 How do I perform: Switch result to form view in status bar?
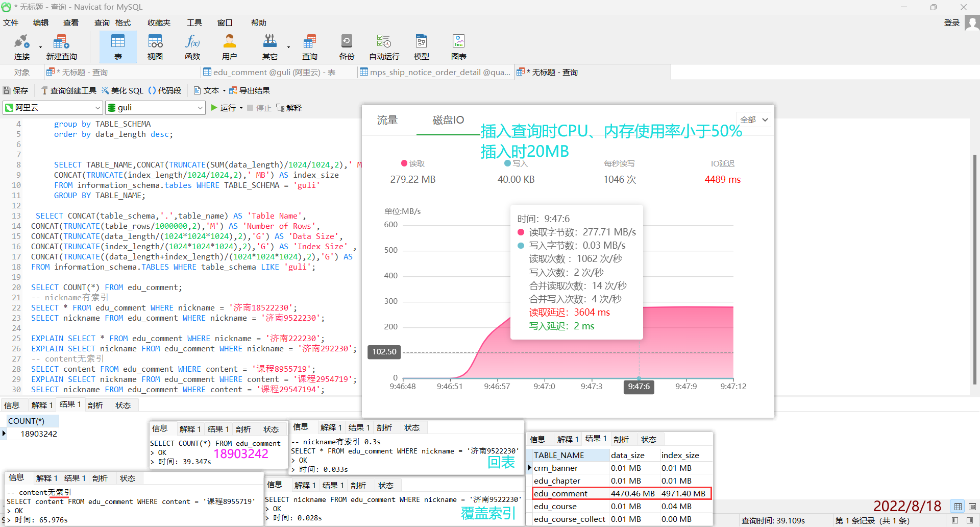(x=972, y=507)
